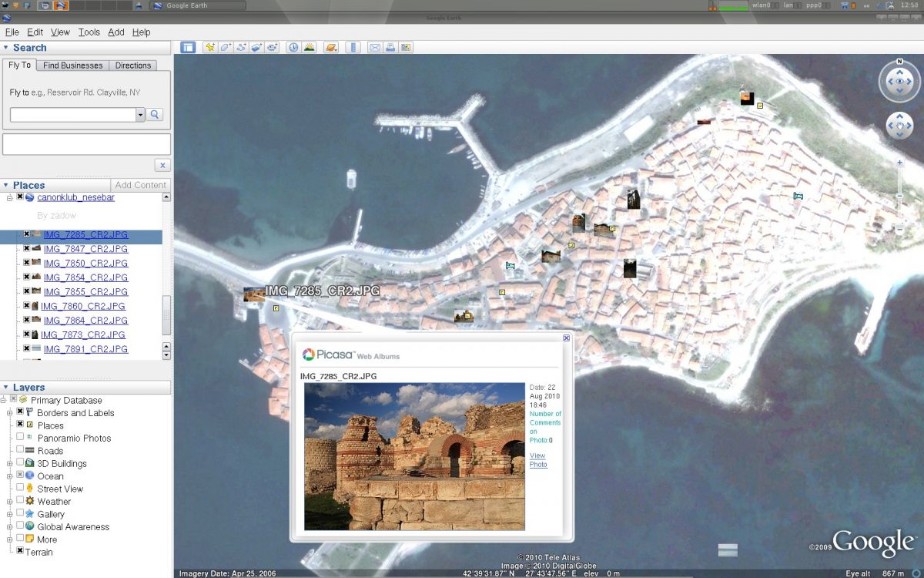Show sunlight across the landscape
The height and width of the screenshot is (578, 924).
tap(309, 47)
